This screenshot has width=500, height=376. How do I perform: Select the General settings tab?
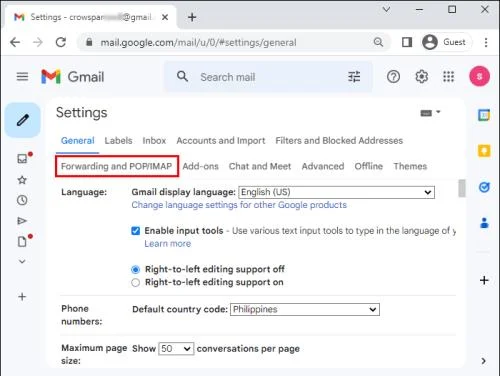[78, 141]
